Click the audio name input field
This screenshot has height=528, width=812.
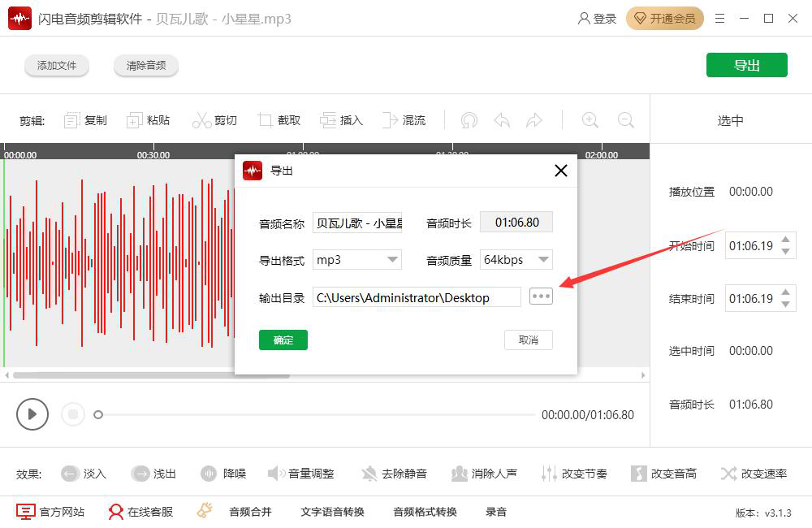click(x=357, y=223)
